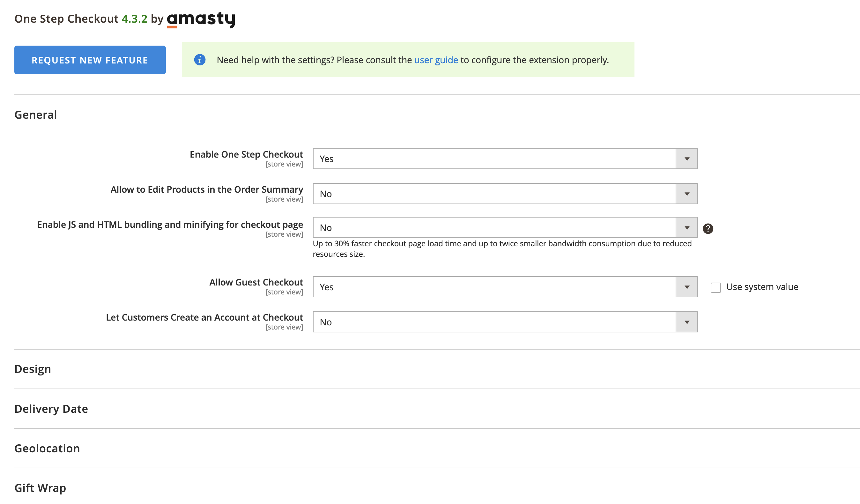
Task: Collapse the General section header
Action: 36,115
